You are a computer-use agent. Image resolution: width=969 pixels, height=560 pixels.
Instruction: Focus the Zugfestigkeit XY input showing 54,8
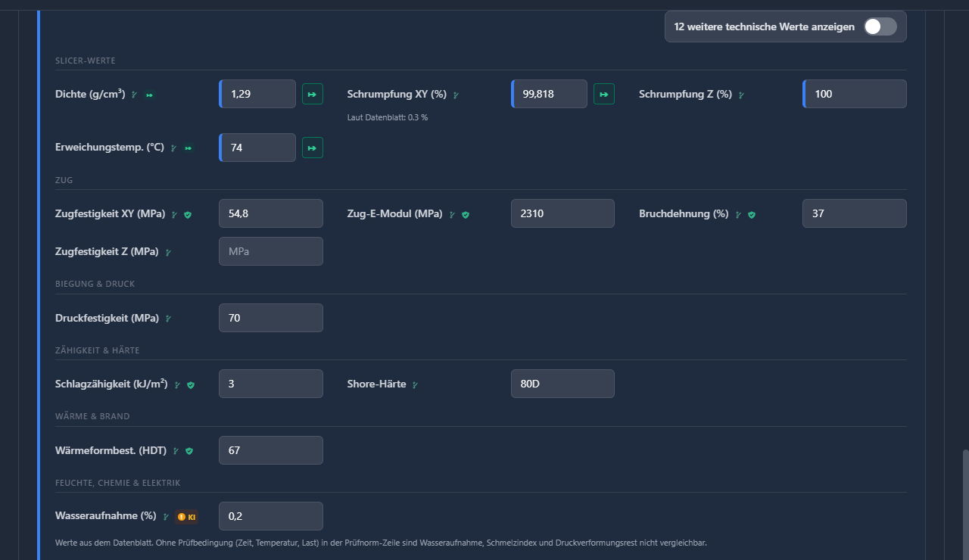point(271,213)
